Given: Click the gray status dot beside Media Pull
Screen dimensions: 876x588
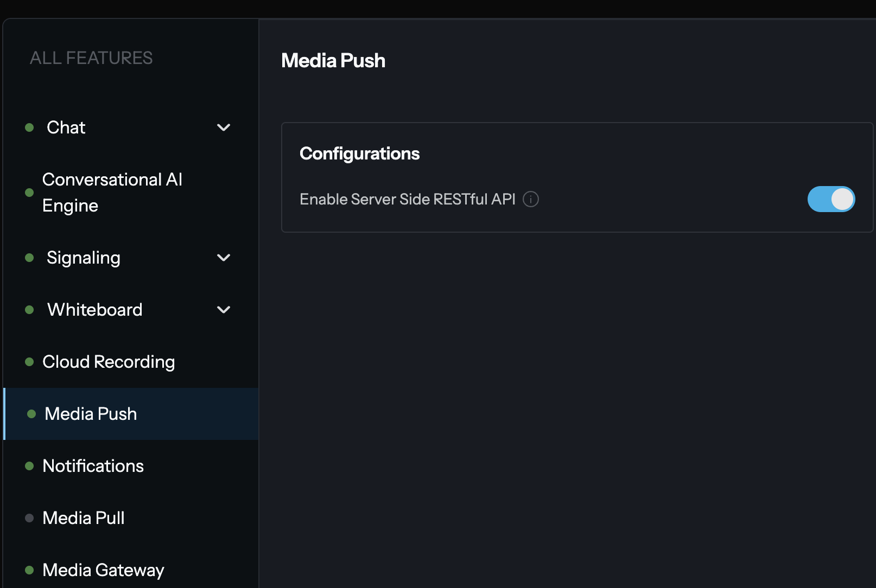Looking at the screenshot, I should [x=29, y=518].
